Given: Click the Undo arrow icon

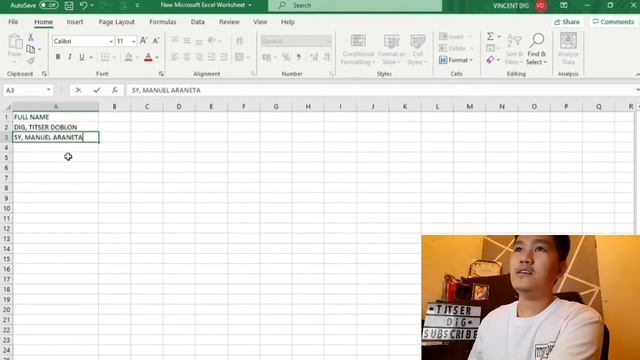Looking at the screenshot, I should (x=84, y=5).
